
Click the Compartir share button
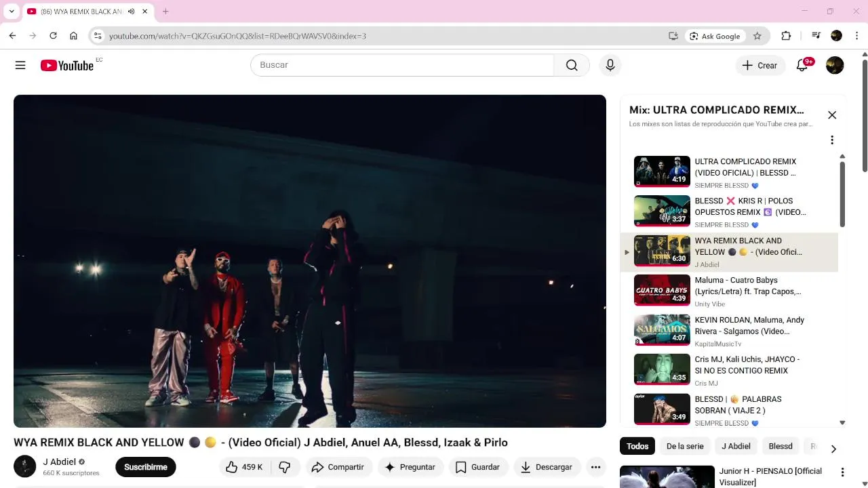tap(338, 467)
